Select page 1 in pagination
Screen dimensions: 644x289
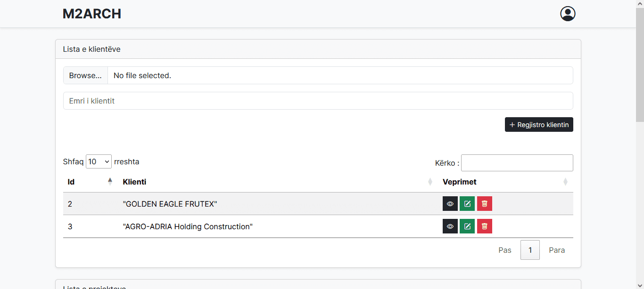530,250
